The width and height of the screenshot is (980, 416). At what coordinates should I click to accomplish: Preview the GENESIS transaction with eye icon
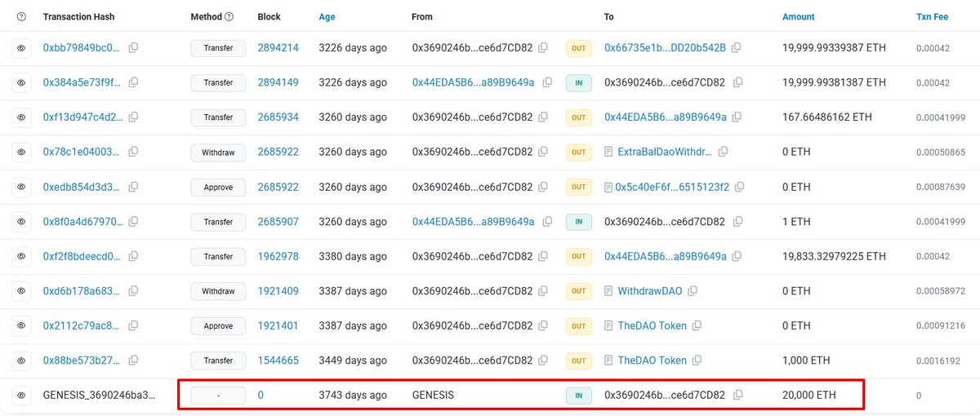tap(21, 395)
